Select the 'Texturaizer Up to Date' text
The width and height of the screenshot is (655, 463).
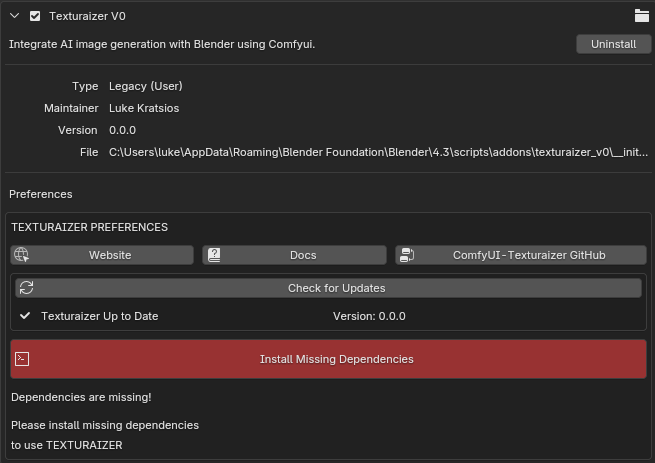(x=99, y=316)
